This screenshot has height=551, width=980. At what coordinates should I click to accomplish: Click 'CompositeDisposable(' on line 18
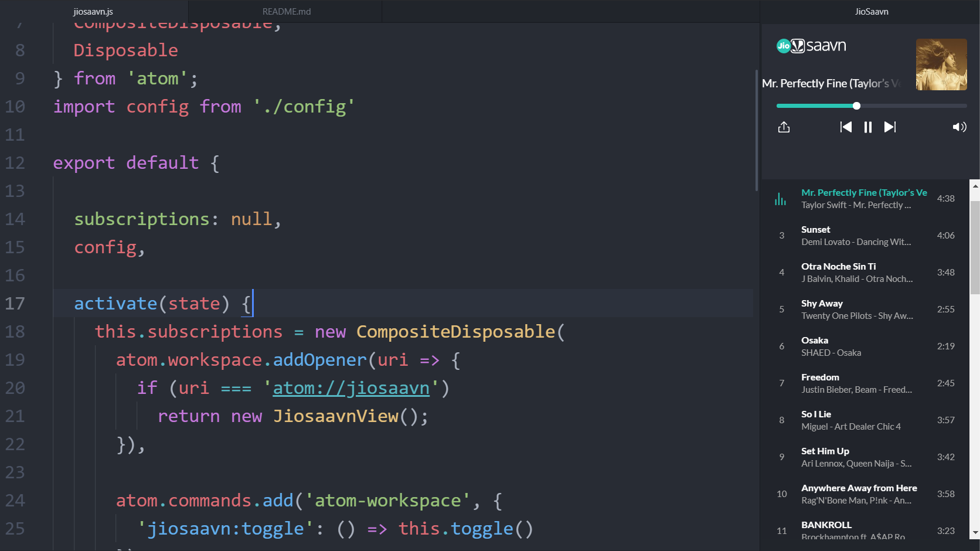pos(461,332)
